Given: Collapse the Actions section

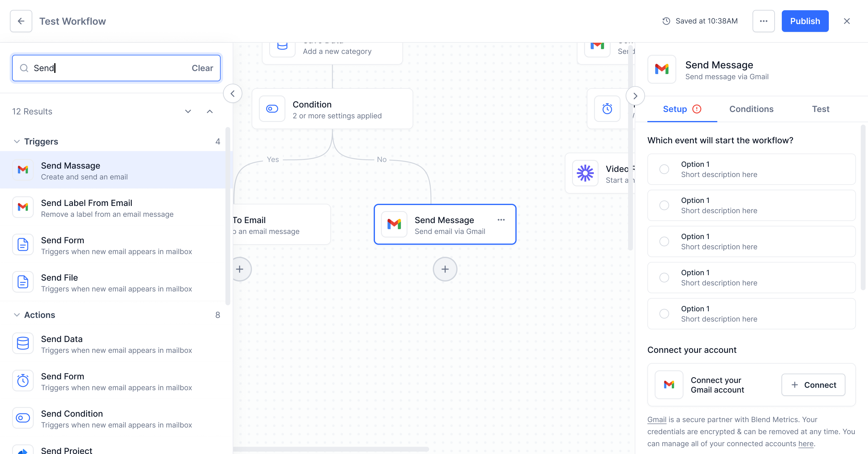Looking at the screenshot, I should (x=17, y=315).
